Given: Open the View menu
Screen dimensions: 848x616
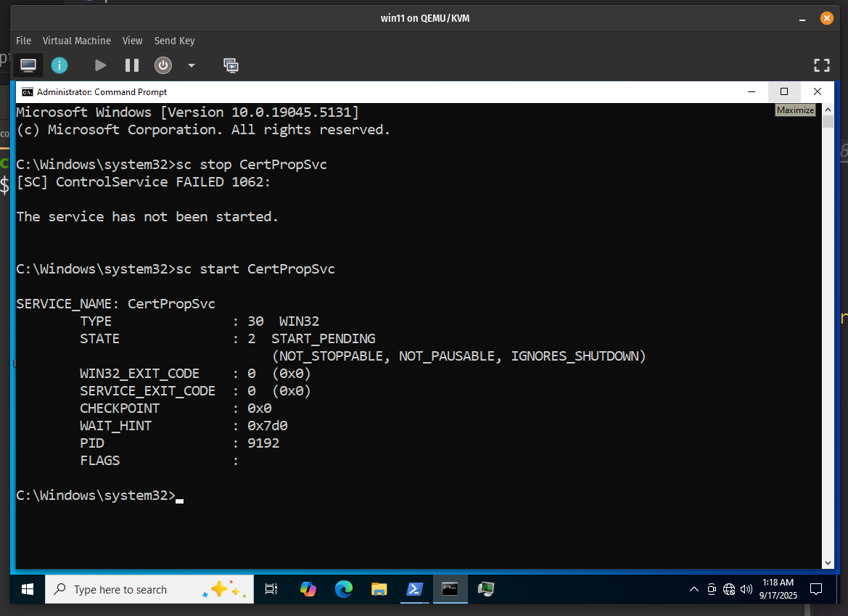Looking at the screenshot, I should [133, 41].
